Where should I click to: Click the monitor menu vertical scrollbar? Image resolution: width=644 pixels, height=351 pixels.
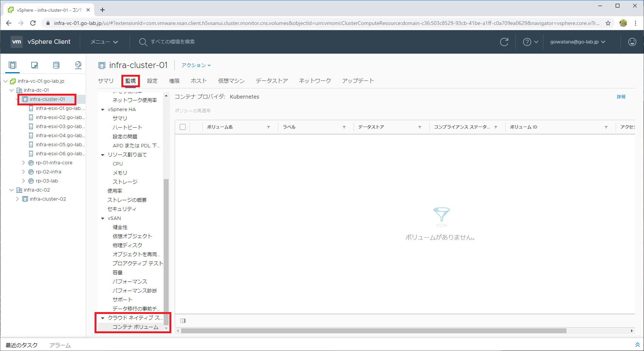coord(166,252)
